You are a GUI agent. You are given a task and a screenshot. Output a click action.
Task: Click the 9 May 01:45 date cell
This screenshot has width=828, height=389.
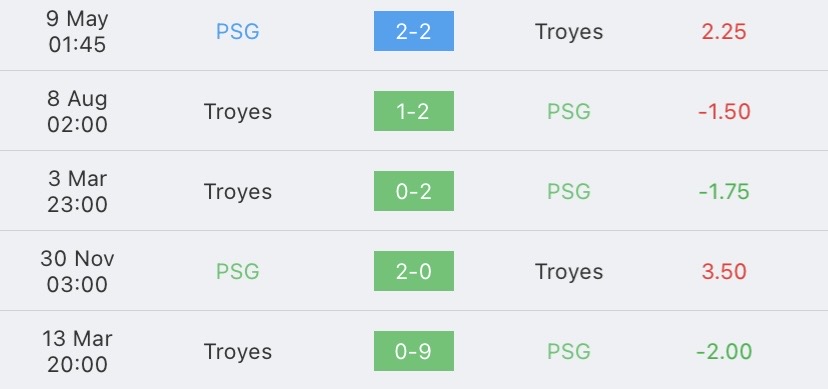77,32
